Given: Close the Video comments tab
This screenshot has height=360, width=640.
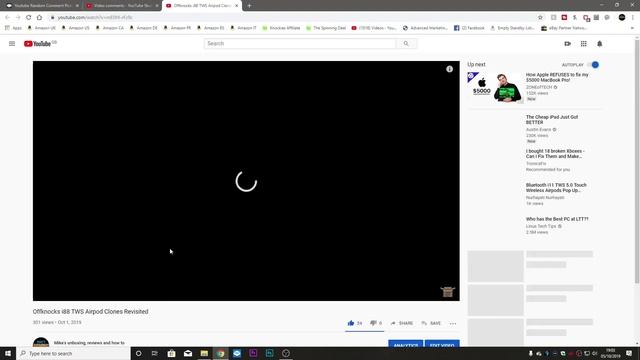Looking at the screenshot, I should (157, 6).
